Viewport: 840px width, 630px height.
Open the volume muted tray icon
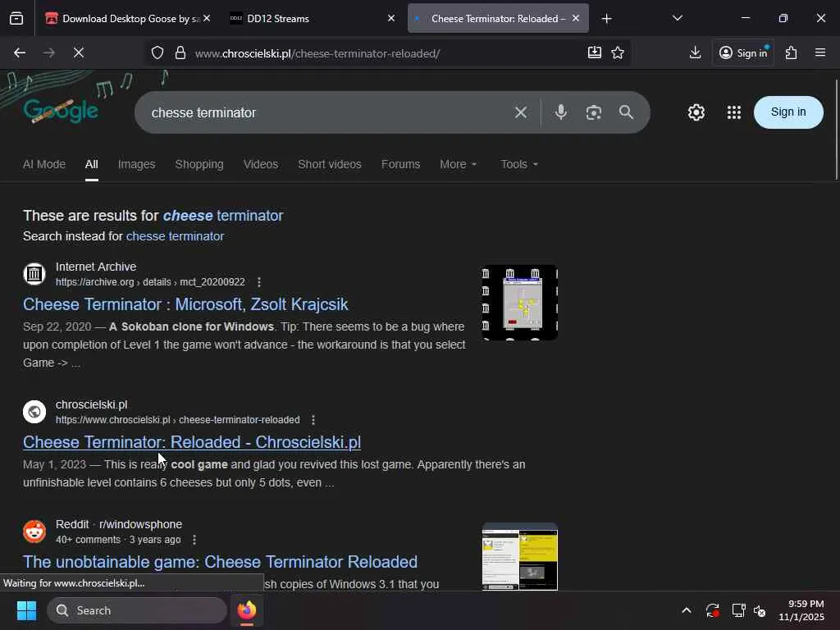tap(759, 610)
